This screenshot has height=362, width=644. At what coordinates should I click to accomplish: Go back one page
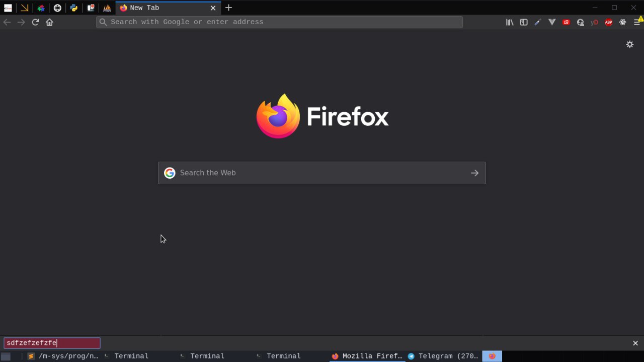click(7, 22)
